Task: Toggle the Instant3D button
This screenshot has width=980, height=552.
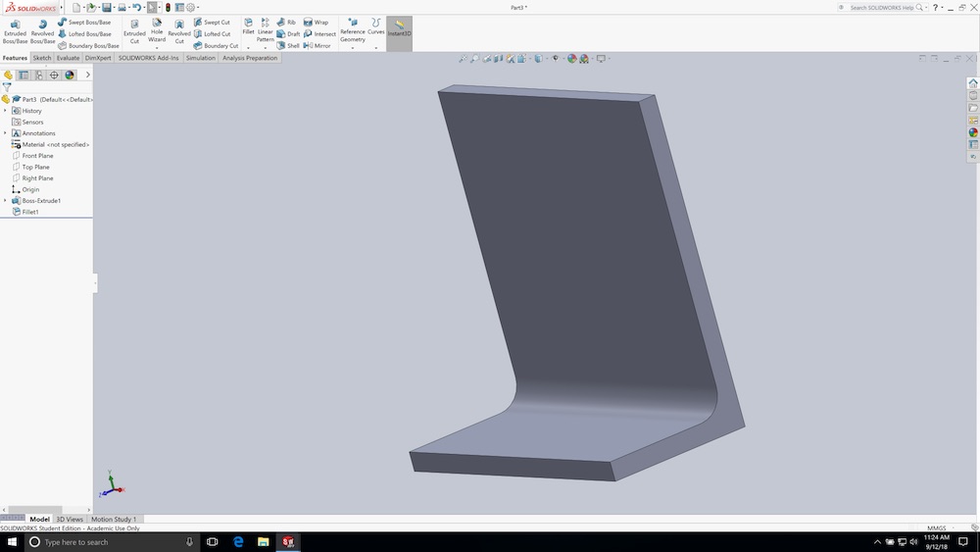Action: click(x=400, y=29)
